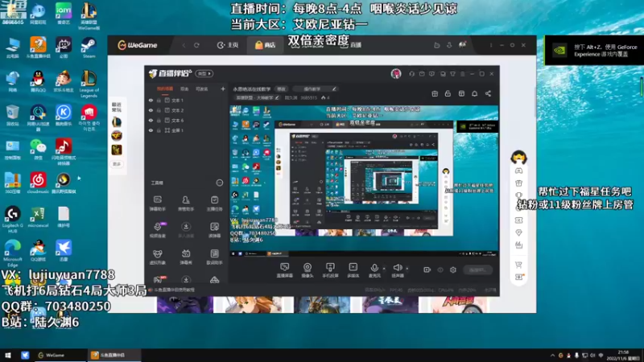
Task: Open WeGame 主页 tab
Action: (x=228, y=45)
